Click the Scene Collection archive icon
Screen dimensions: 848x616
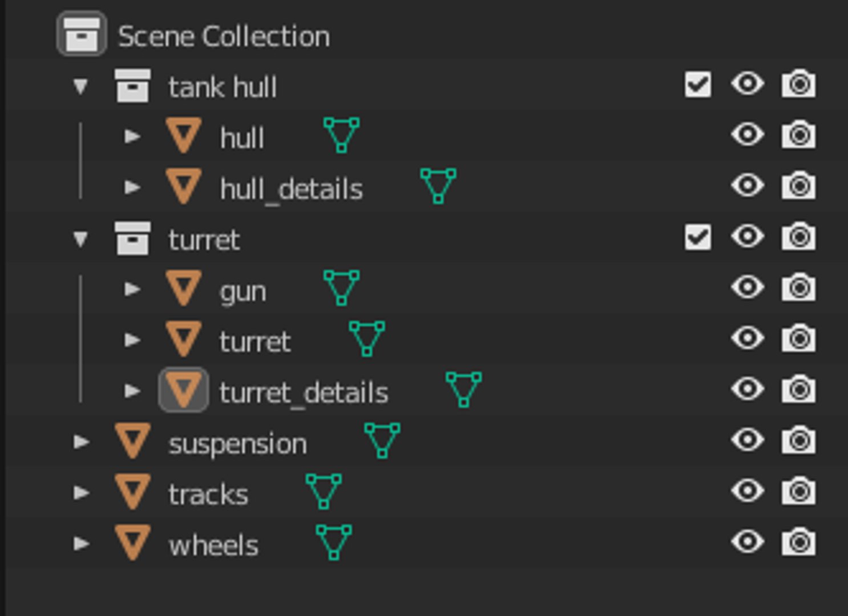pyautogui.click(x=82, y=34)
